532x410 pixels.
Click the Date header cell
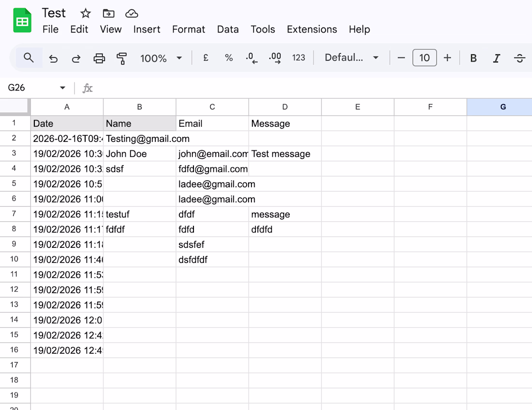67,123
